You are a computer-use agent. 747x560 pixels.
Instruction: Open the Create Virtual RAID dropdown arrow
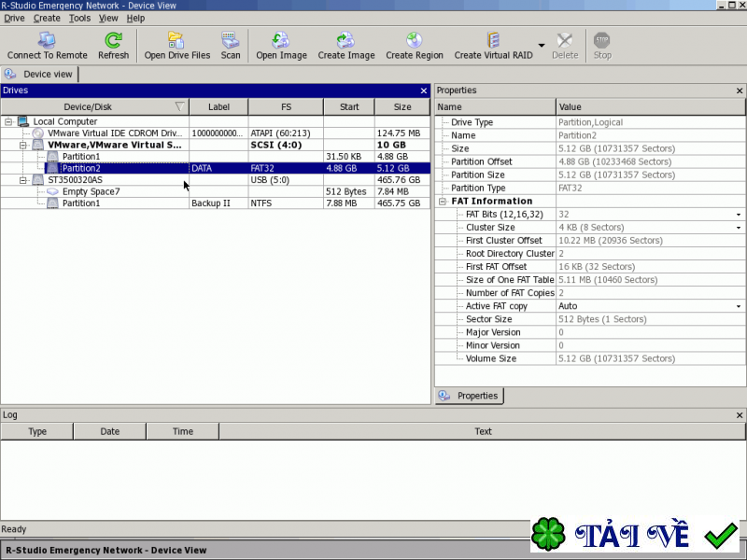click(x=542, y=45)
